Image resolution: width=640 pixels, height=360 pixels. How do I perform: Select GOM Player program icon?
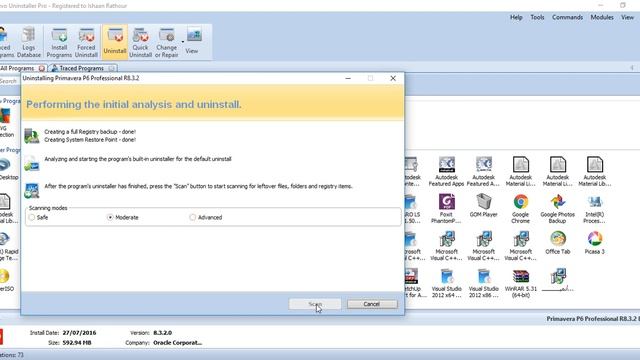tap(483, 205)
